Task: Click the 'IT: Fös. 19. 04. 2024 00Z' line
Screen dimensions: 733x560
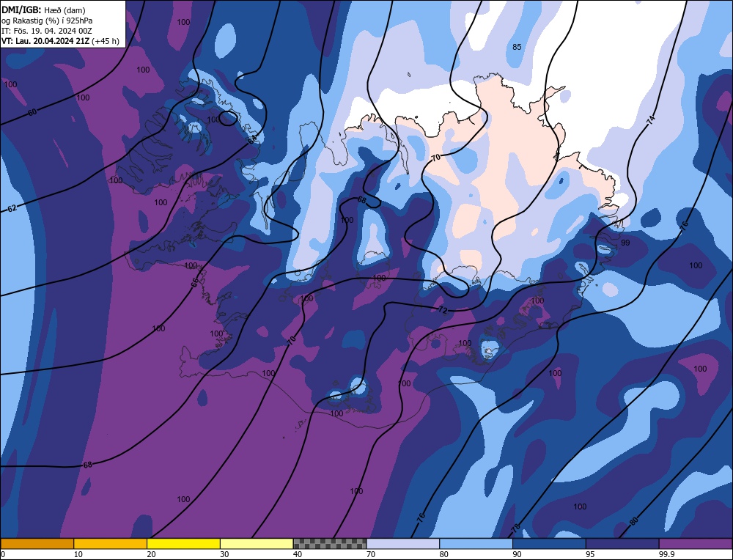Action: point(47,31)
